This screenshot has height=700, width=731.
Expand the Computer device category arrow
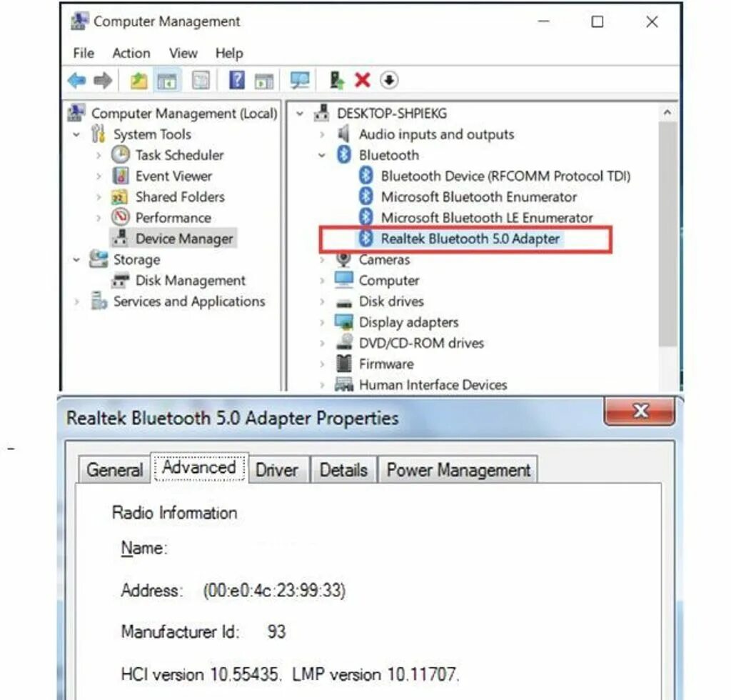[322, 281]
